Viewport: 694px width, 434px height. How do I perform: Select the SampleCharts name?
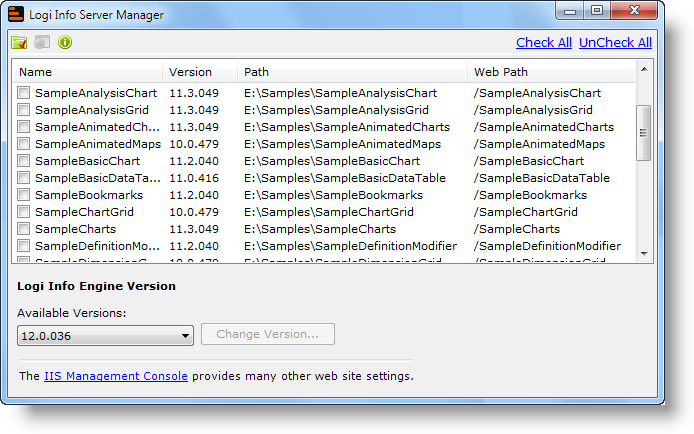76,229
